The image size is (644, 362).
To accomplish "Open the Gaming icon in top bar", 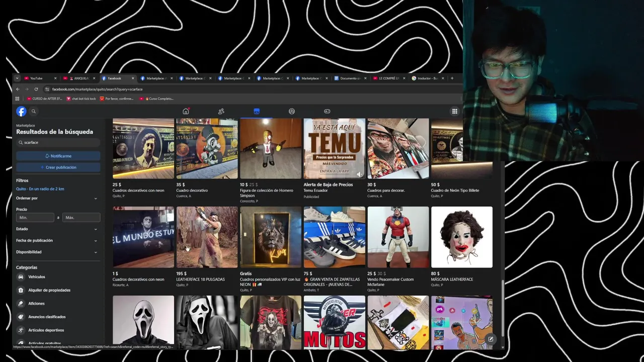I will pos(327,111).
